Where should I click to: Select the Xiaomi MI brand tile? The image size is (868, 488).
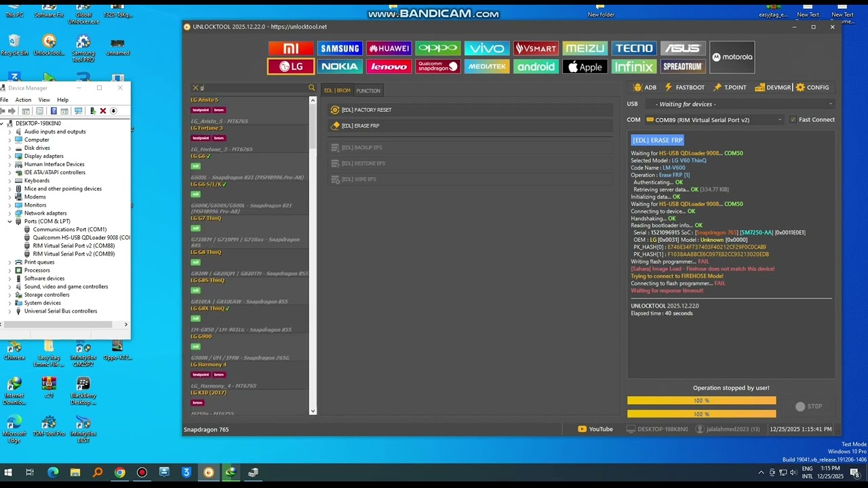pos(290,48)
